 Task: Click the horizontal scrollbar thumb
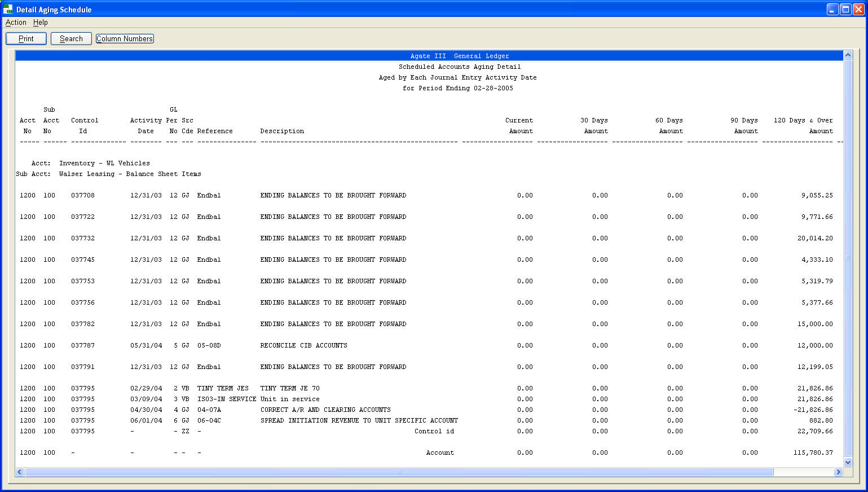tap(399, 472)
